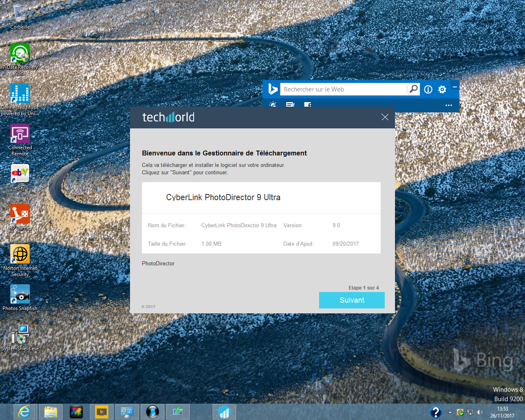Click the 1.00 MB file size value
Viewport: 525px width, 420px height.
click(211, 244)
